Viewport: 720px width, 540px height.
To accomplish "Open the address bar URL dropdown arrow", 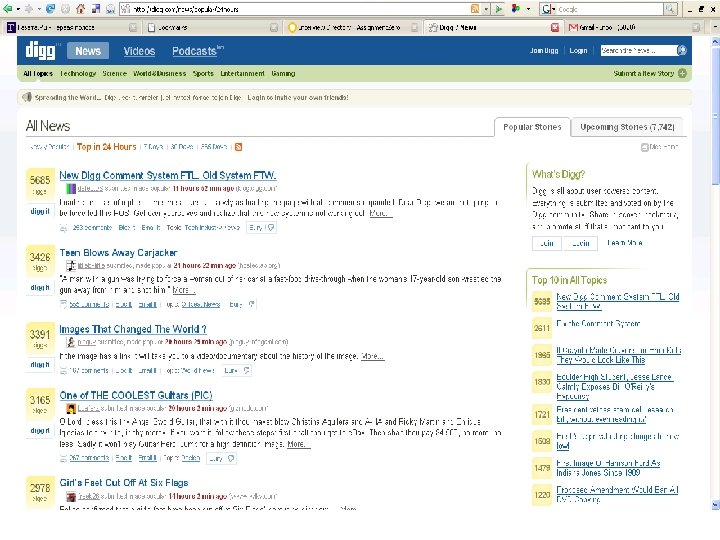I will [x=486, y=9].
